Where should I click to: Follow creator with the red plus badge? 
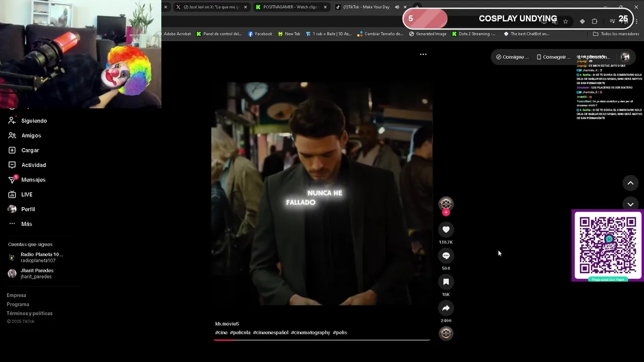coord(446,213)
